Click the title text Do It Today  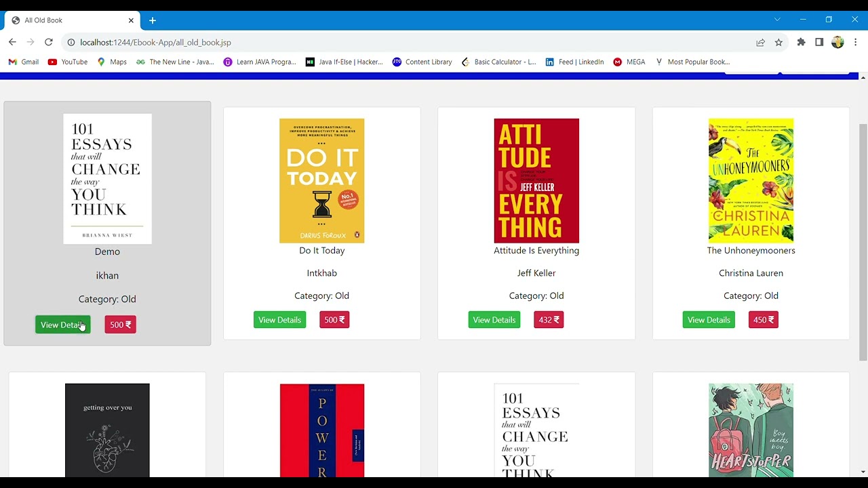322,251
